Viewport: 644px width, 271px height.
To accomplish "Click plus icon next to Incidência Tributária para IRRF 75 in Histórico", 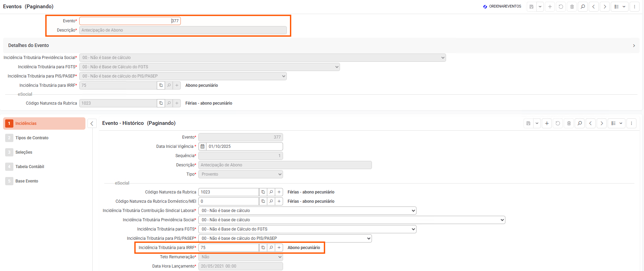I will click(279, 248).
